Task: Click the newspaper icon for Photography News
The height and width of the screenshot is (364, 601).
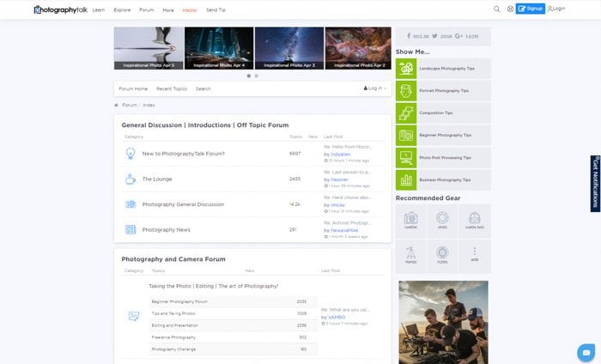Action: pos(131,229)
